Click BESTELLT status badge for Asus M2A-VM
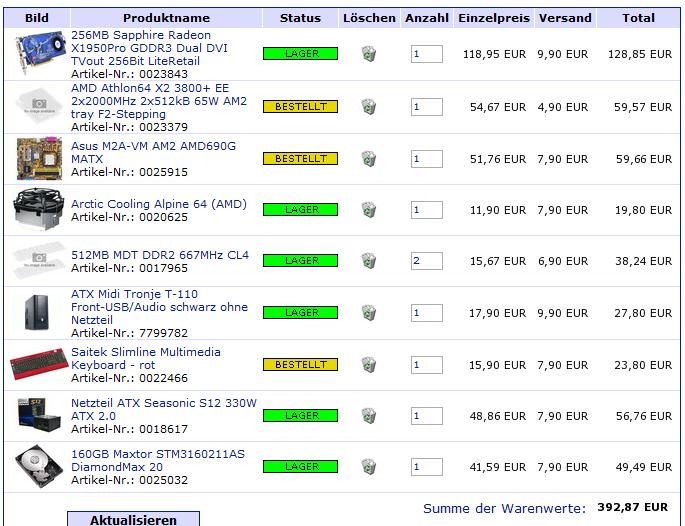685x526 pixels. (x=301, y=159)
